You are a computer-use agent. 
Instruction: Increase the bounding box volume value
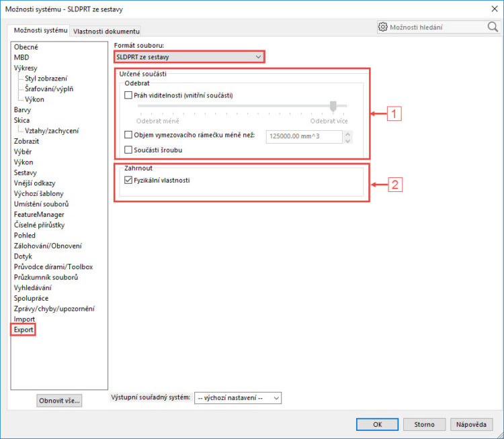(347, 134)
